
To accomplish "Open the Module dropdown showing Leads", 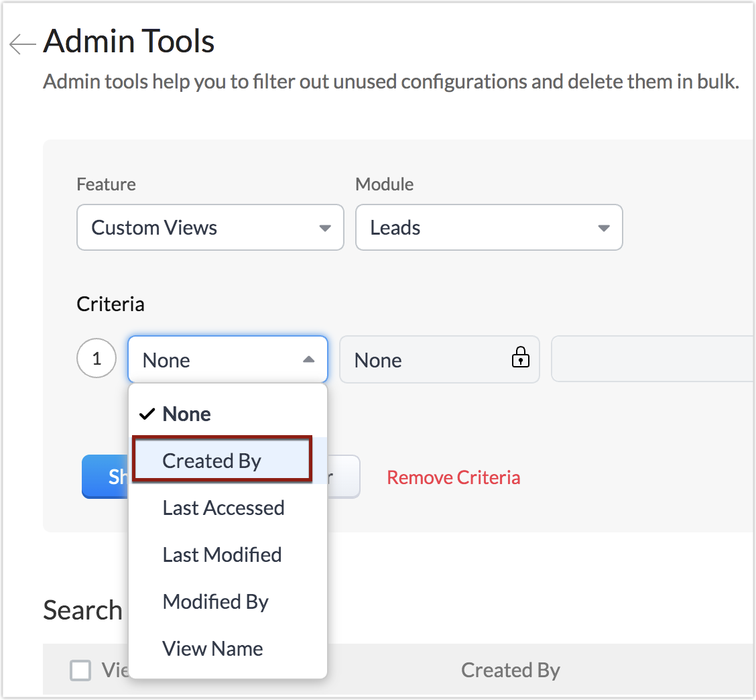I will [x=489, y=228].
